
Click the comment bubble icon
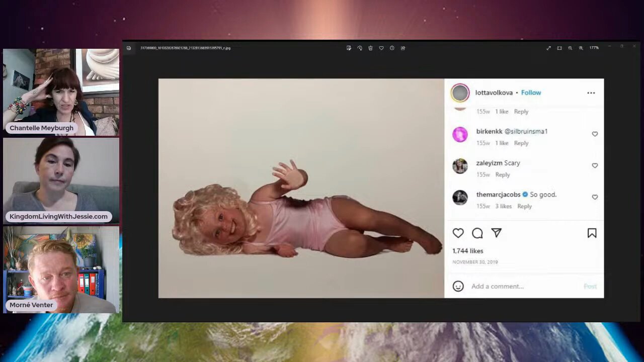(477, 233)
